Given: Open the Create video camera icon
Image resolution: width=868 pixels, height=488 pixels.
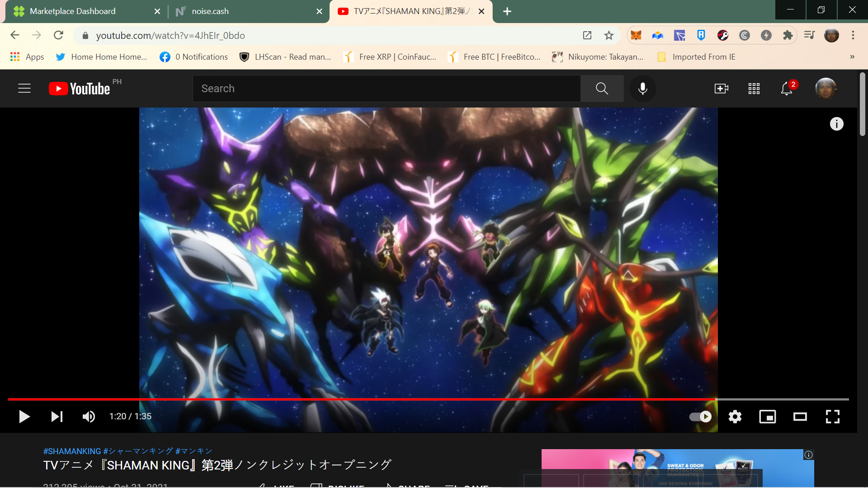Looking at the screenshot, I should (721, 89).
